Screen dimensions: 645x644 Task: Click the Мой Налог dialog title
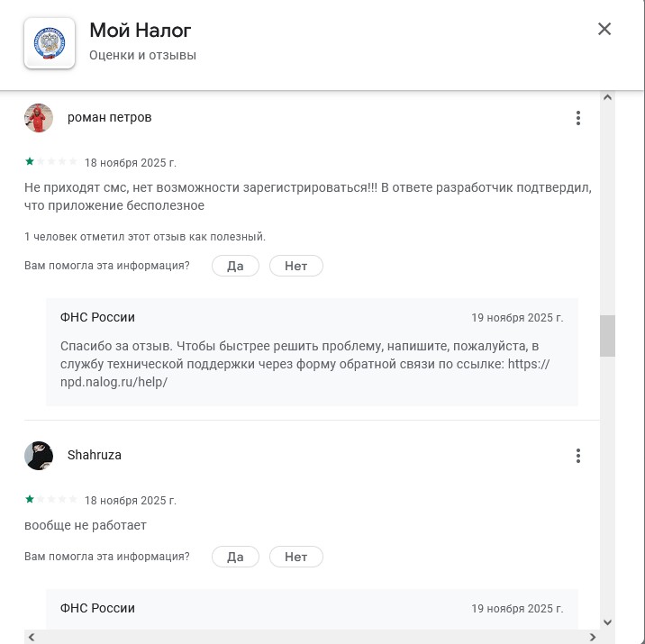(141, 31)
